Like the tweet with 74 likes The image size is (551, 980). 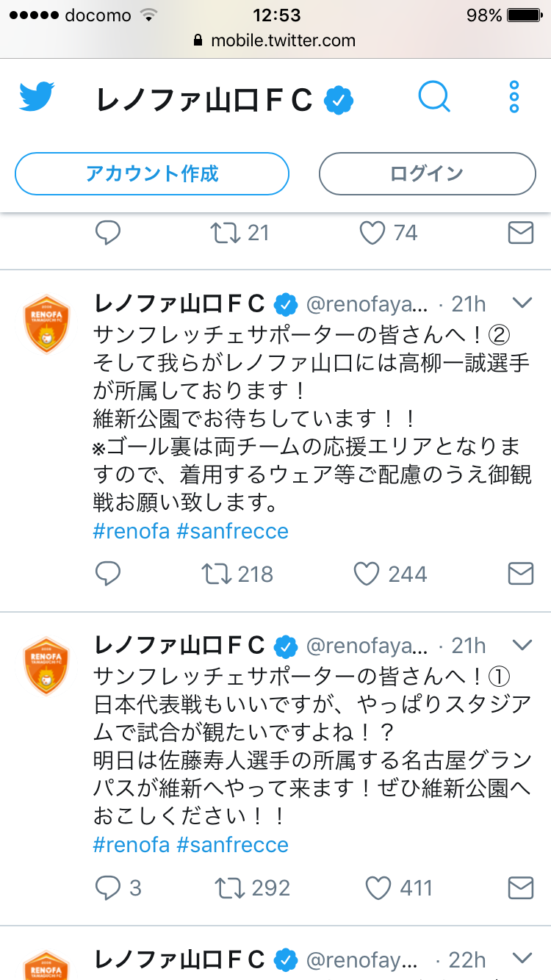tap(372, 233)
